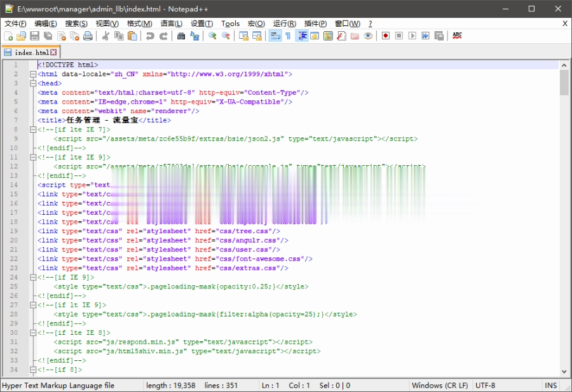
Task: Close the current document via toolbar icon
Action: click(61, 36)
